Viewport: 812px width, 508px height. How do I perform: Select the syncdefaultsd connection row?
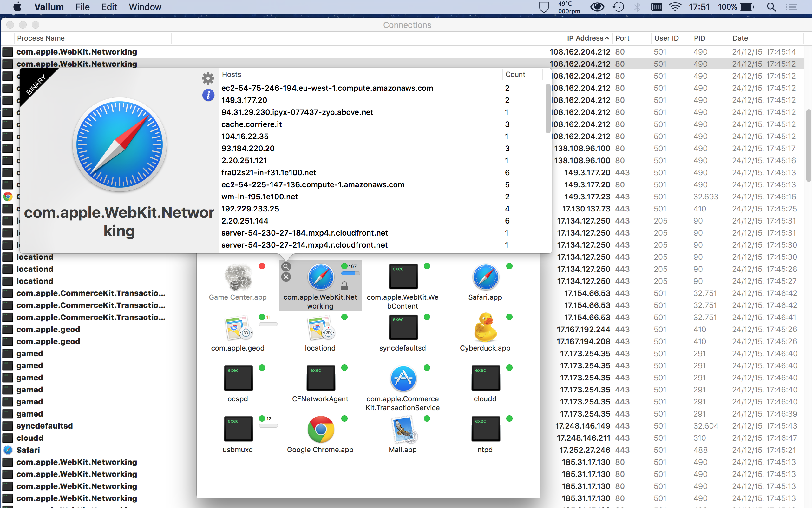point(403,426)
